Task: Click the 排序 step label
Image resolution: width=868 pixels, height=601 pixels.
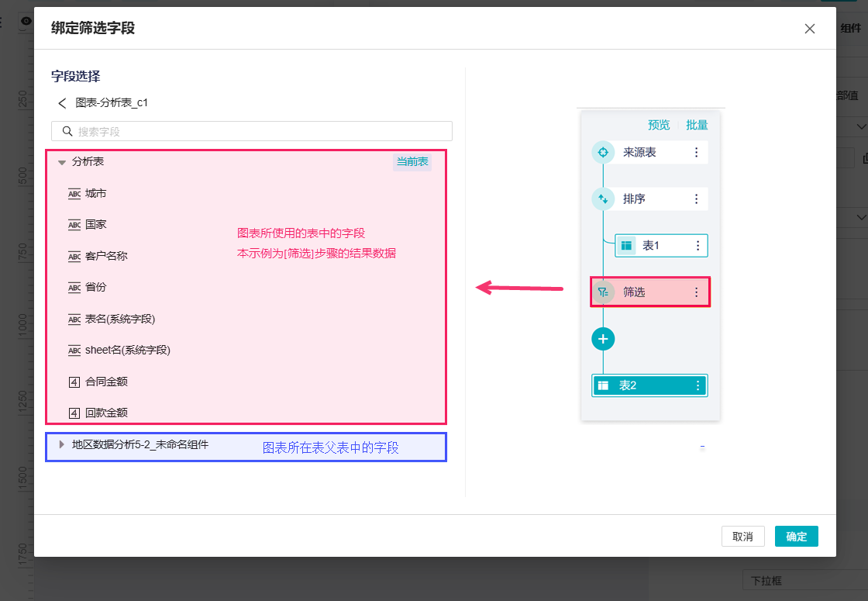Action: (x=634, y=199)
